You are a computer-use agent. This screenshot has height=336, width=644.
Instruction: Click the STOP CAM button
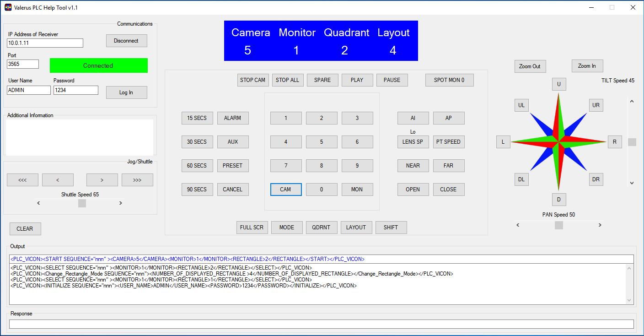point(253,80)
